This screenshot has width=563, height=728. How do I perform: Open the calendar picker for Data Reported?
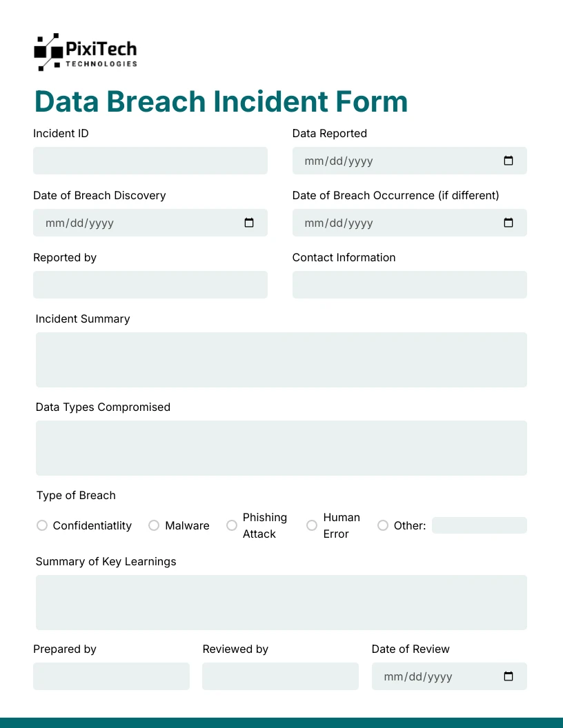coord(508,161)
